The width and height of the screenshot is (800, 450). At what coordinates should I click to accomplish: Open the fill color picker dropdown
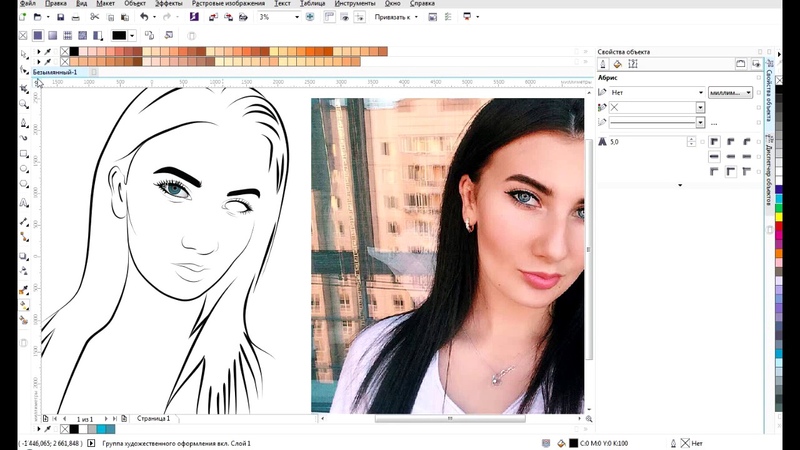coord(132,36)
